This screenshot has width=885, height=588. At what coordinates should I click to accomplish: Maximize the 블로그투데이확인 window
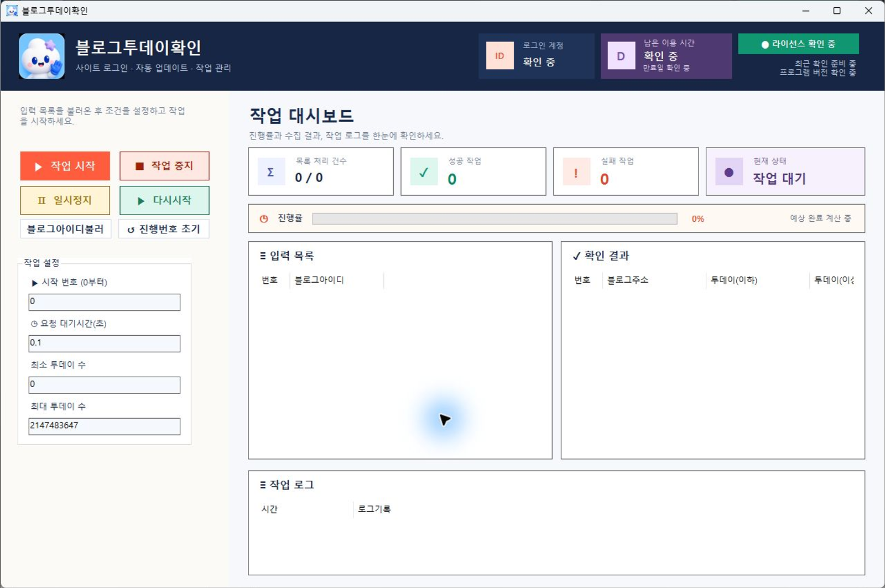(x=837, y=11)
